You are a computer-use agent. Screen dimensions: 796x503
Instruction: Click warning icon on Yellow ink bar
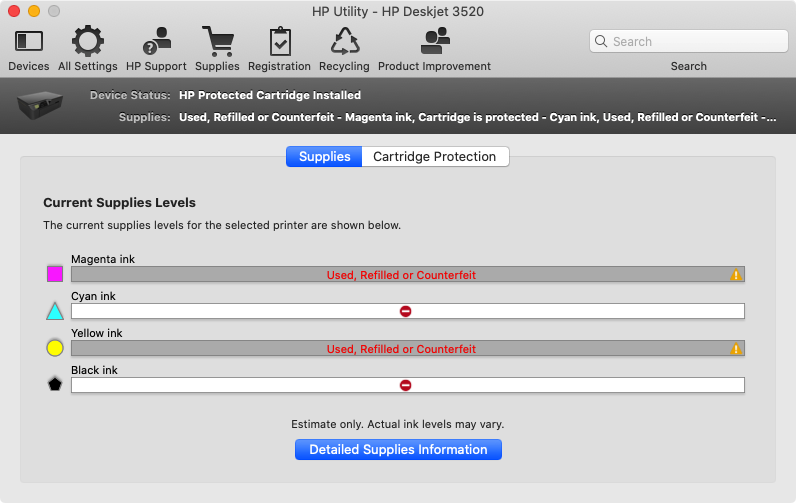(736, 349)
